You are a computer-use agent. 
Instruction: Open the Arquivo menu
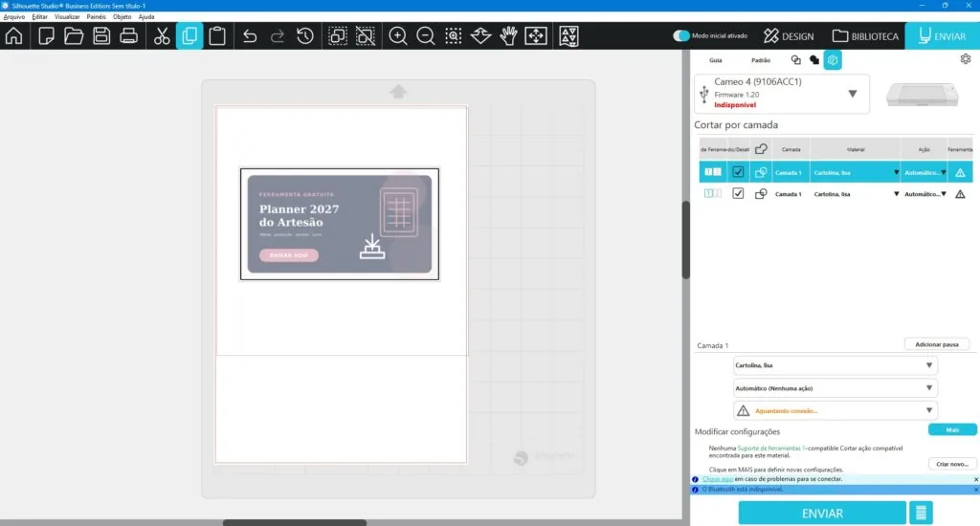(x=13, y=17)
